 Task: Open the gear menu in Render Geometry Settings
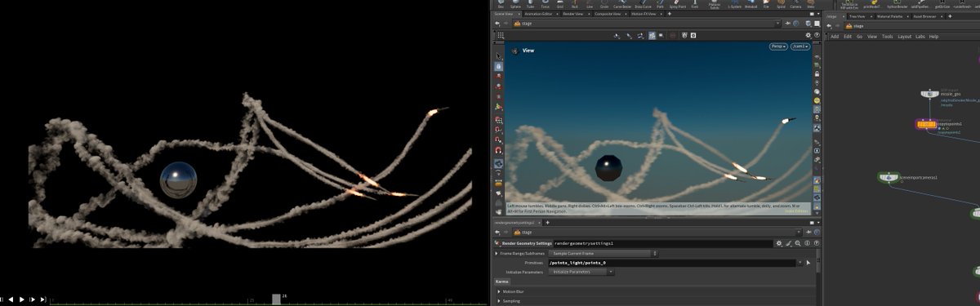(779, 243)
